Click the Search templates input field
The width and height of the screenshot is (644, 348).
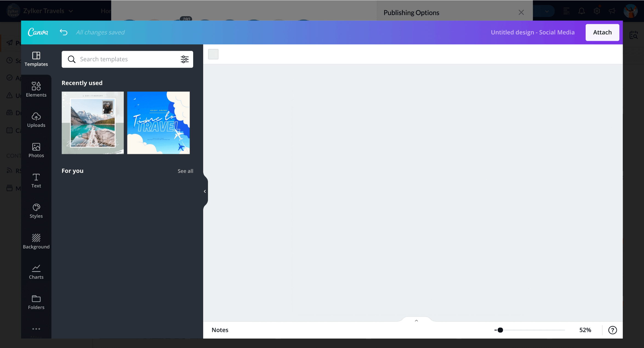tap(127, 59)
